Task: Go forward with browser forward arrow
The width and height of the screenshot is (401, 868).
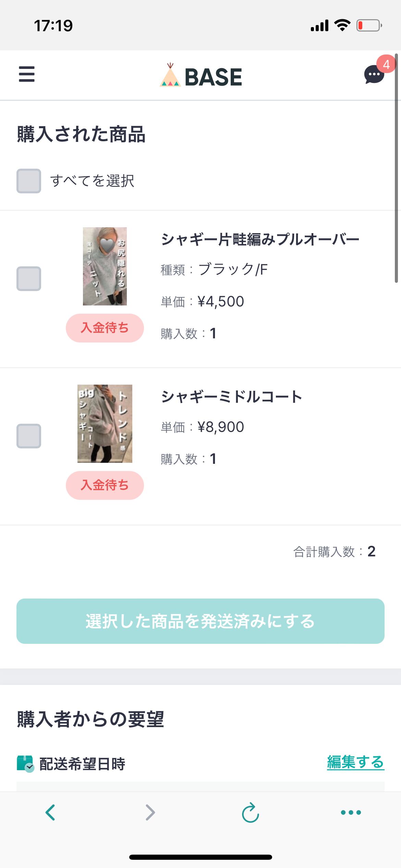Action: (x=150, y=812)
